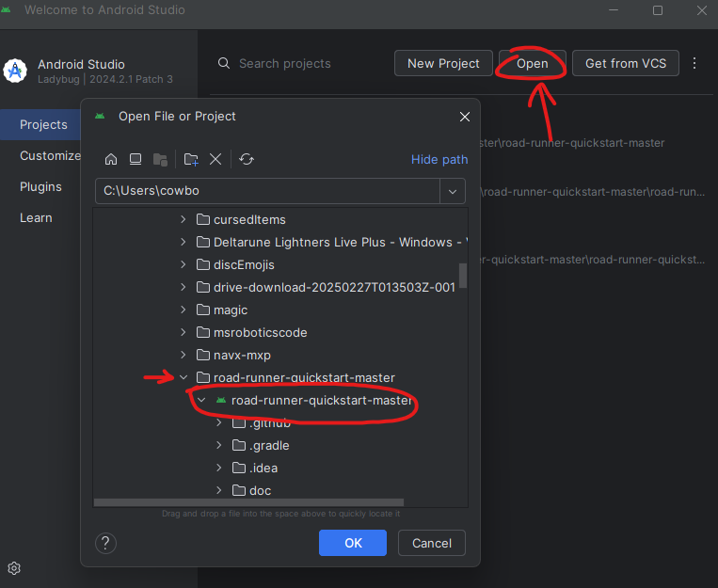The width and height of the screenshot is (718, 588).
Task: Go to home directory in file dialog
Action: tap(111, 159)
